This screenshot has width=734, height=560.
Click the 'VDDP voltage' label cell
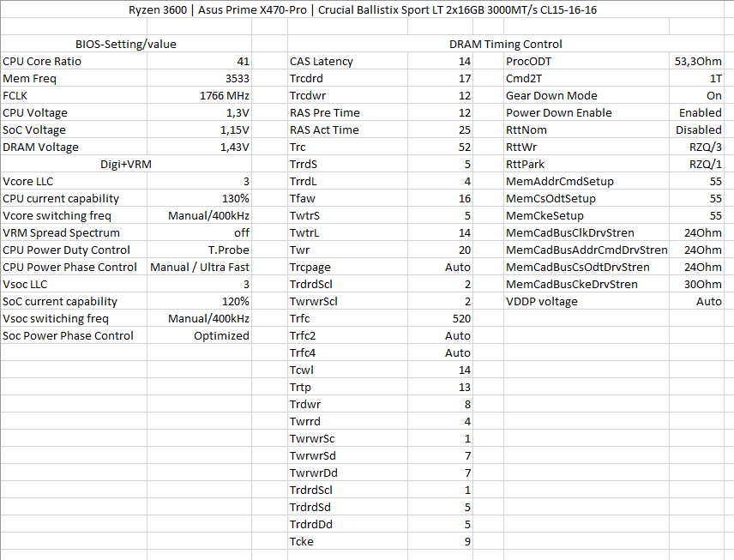coord(587,301)
